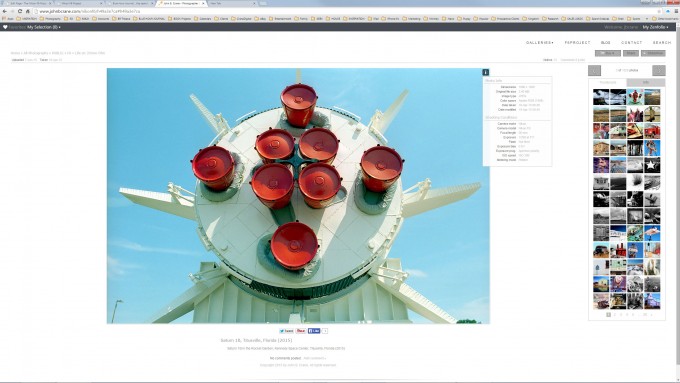
Task: Click the bookmark star in address bar
Action: click(660, 11)
